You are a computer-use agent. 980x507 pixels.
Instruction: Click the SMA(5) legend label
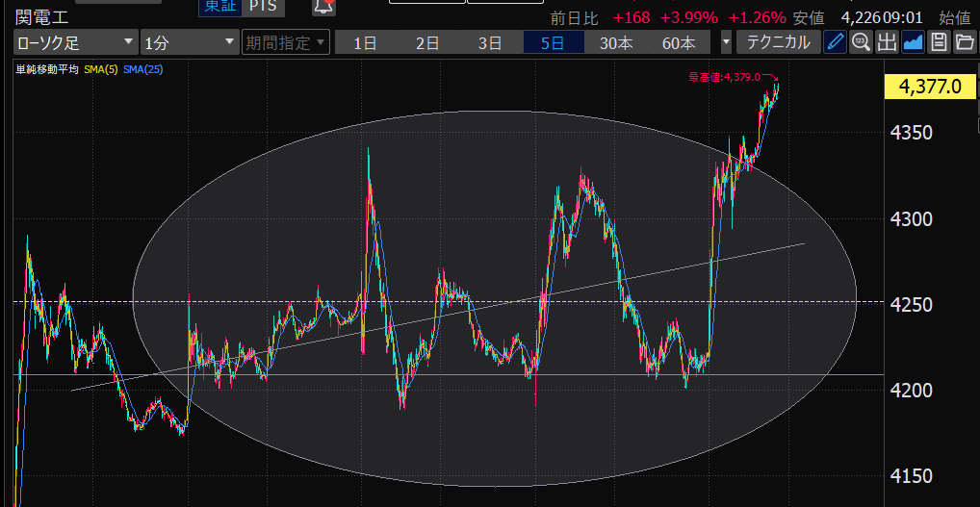(99, 68)
